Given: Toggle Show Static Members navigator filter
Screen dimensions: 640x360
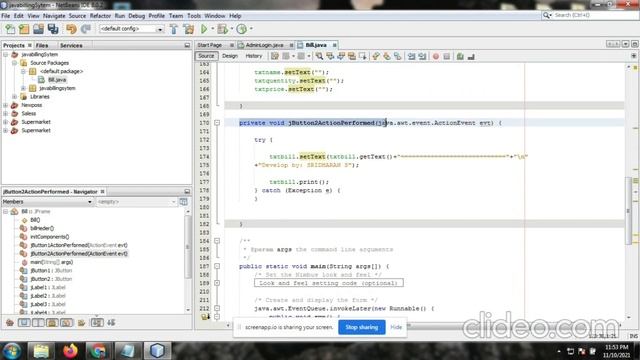Looking at the screenshot, I should [x=38, y=323].
